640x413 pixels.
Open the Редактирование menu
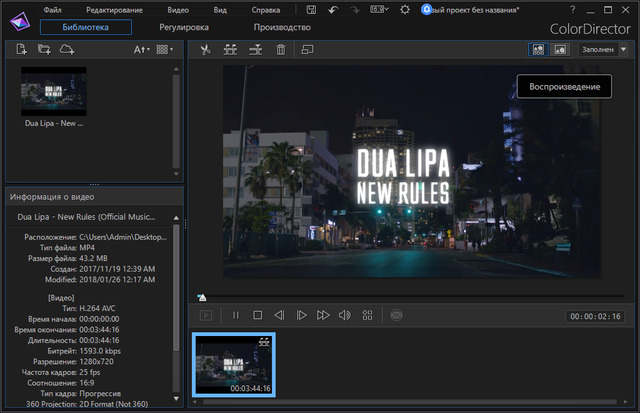113,9
